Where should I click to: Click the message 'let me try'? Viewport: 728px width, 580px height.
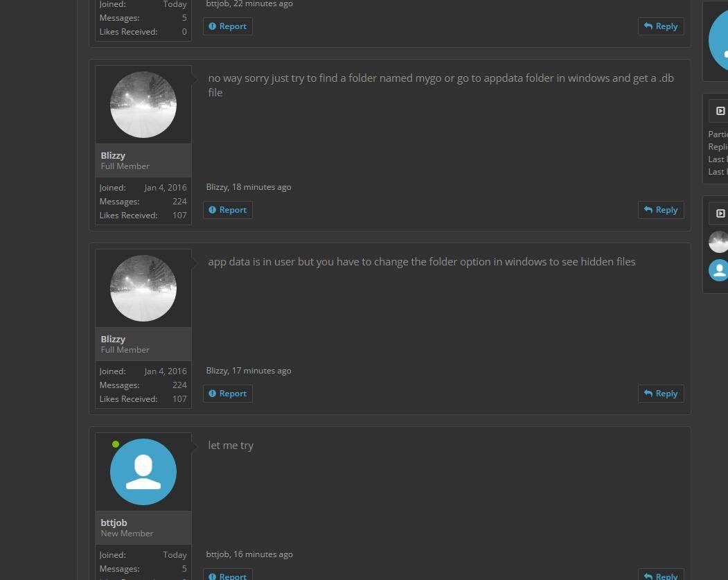pyautogui.click(x=231, y=446)
